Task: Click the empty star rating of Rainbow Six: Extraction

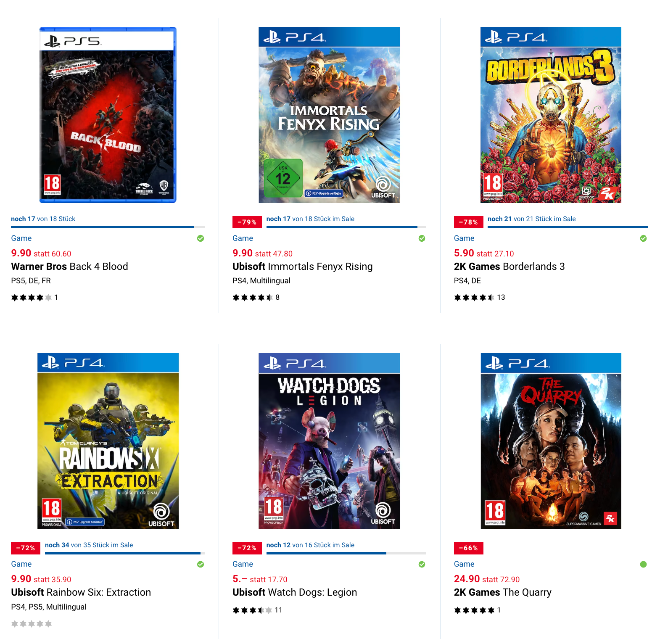Action: pyautogui.click(x=32, y=624)
